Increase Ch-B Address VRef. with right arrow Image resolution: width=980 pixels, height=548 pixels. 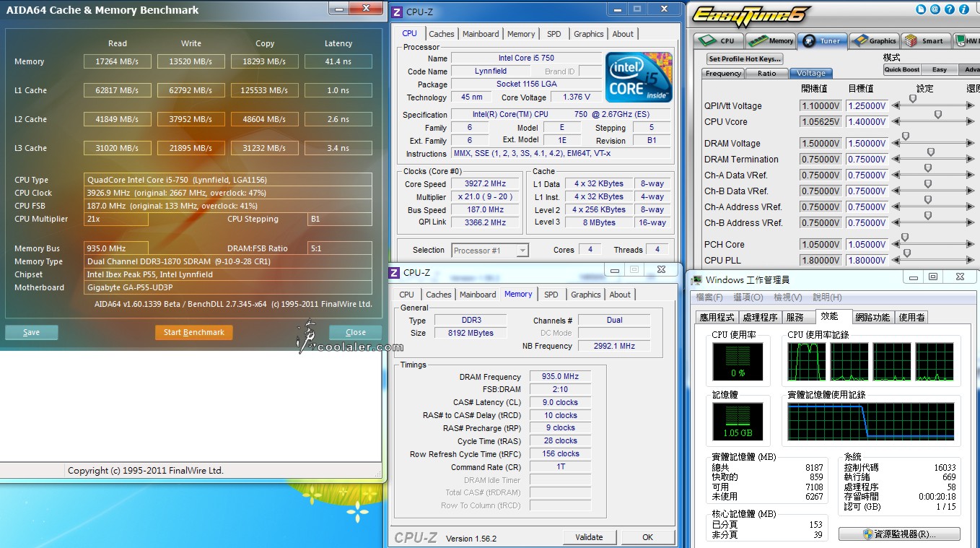971,222
